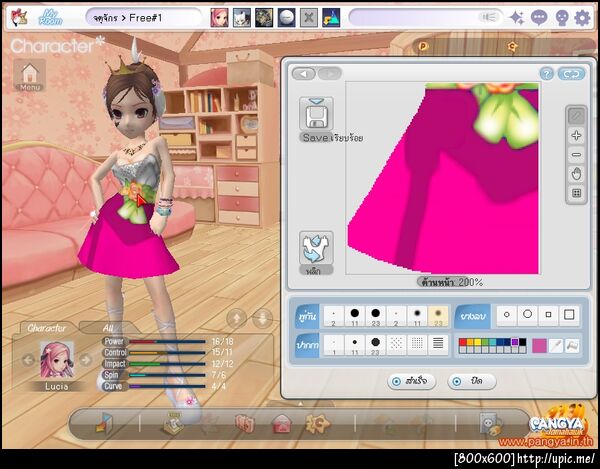Click the ปิด close button
600x469 pixels.
point(471,381)
